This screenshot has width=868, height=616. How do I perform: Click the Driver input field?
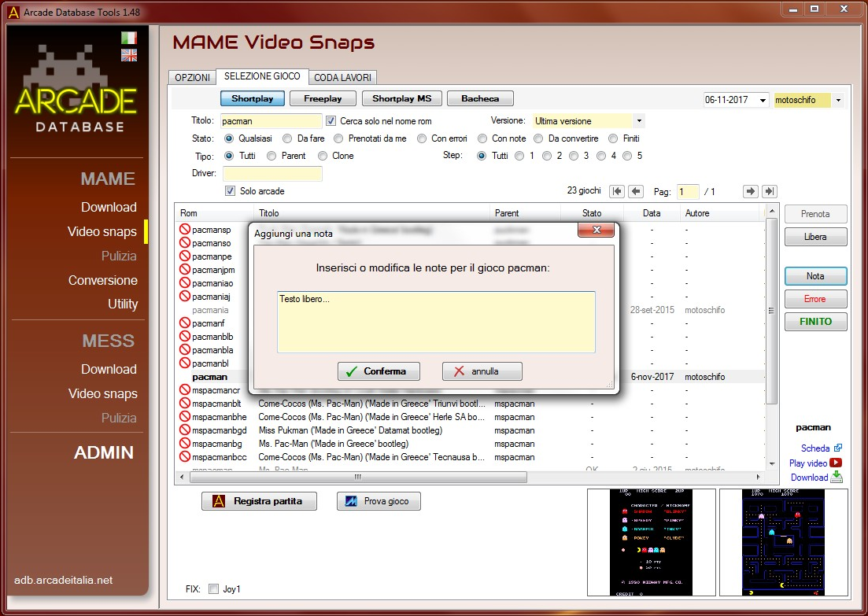point(272,173)
